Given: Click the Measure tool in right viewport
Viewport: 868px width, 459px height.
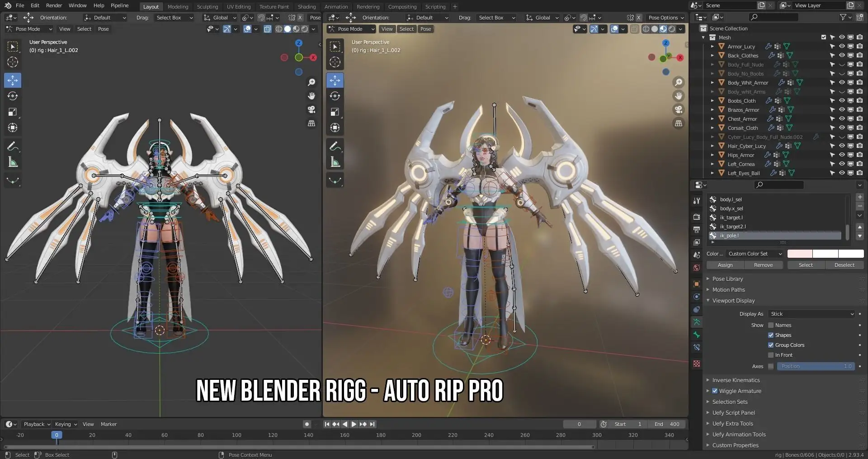Looking at the screenshot, I should coord(335,162).
